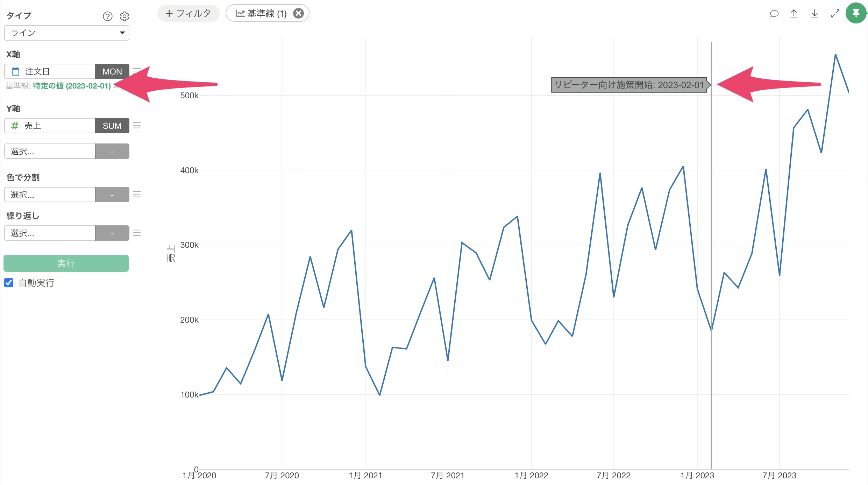Open 基準線 (1) reference line settings
Screen dimensions: 868x485
click(261, 13)
